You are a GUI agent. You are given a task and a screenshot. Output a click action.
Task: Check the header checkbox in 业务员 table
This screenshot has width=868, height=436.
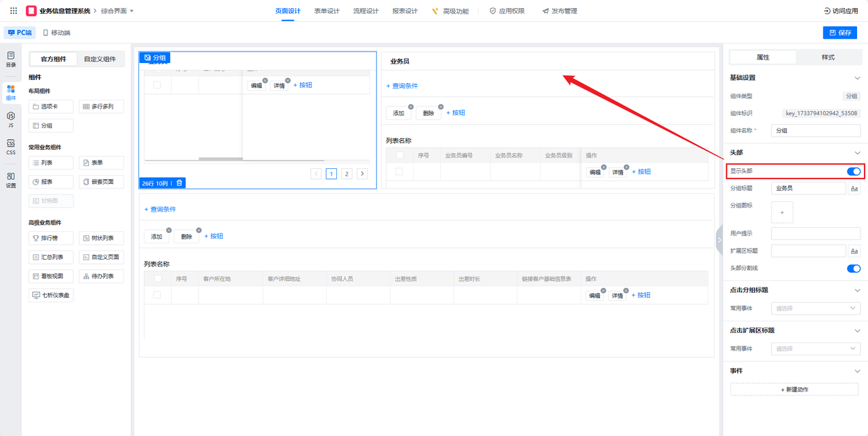(x=399, y=156)
